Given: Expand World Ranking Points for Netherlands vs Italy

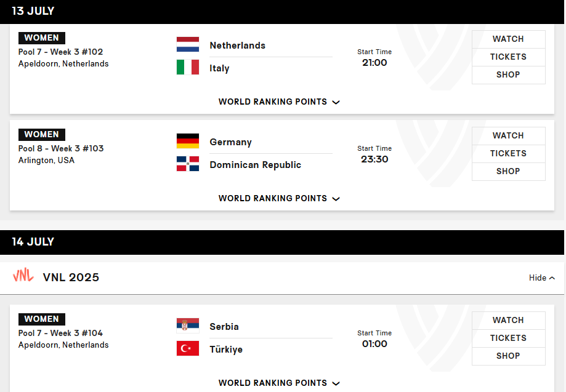Looking at the screenshot, I should pyautogui.click(x=279, y=102).
